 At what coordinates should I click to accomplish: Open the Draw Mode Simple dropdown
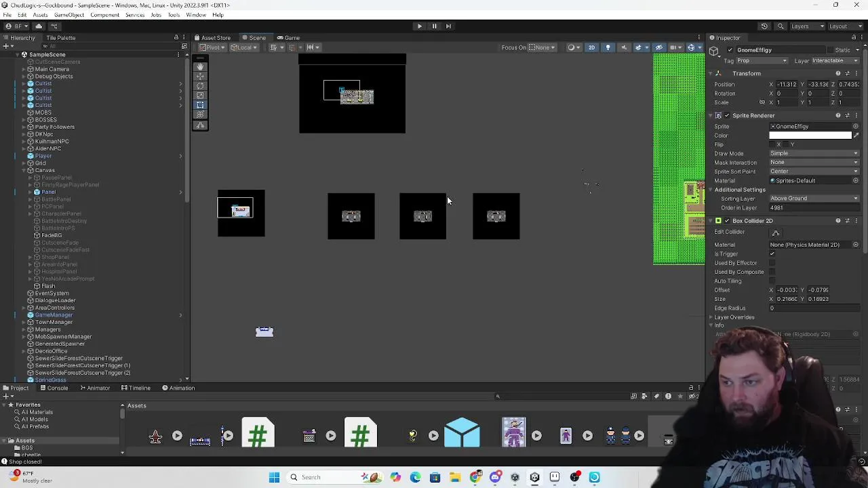click(x=814, y=154)
